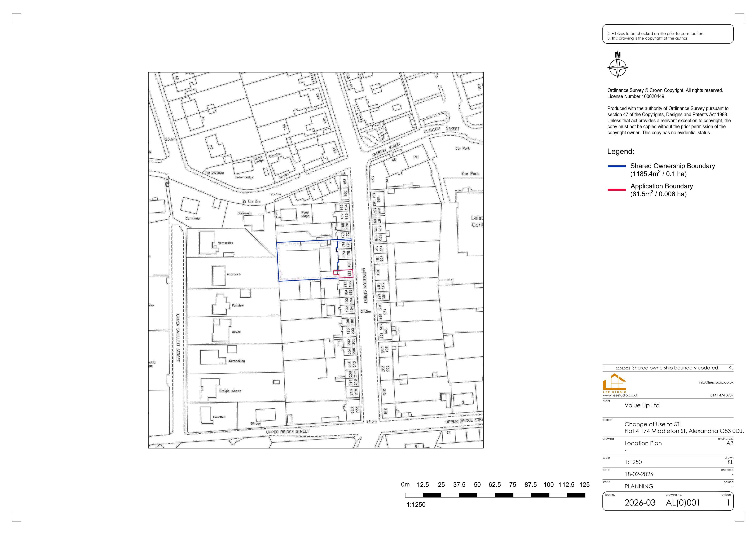The image size is (756, 535).
Task: Click the 'Wynd Lodge' building label
Action: pyautogui.click(x=305, y=215)
